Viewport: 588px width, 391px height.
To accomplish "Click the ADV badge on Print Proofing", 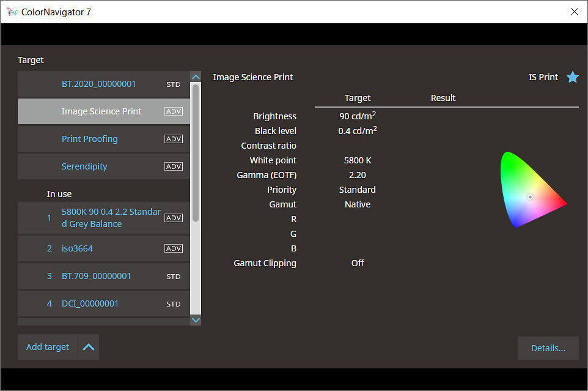I will coord(174,139).
